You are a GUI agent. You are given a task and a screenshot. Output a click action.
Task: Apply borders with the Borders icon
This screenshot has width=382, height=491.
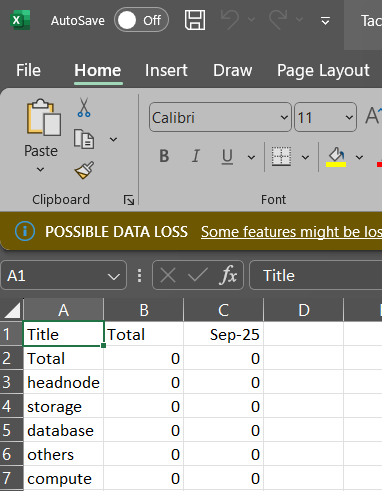tap(281, 156)
